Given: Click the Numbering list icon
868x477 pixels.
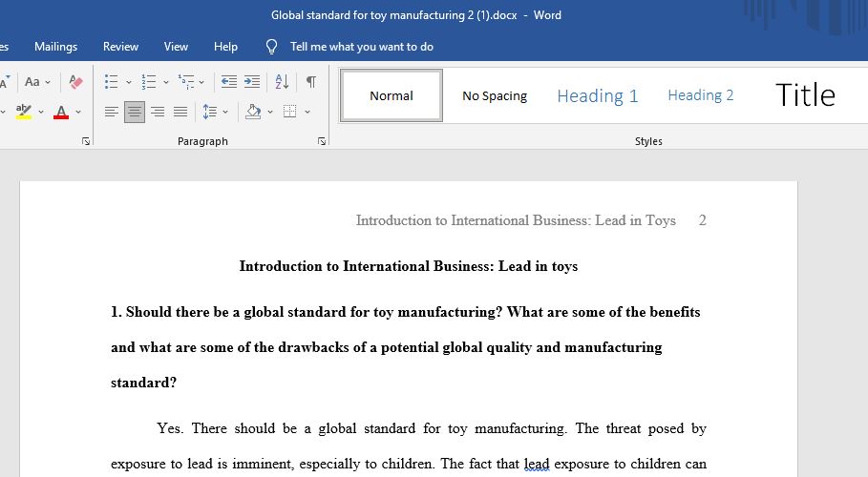Looking at the screenshot, I should pyautogui.click(x=148, y=82).
